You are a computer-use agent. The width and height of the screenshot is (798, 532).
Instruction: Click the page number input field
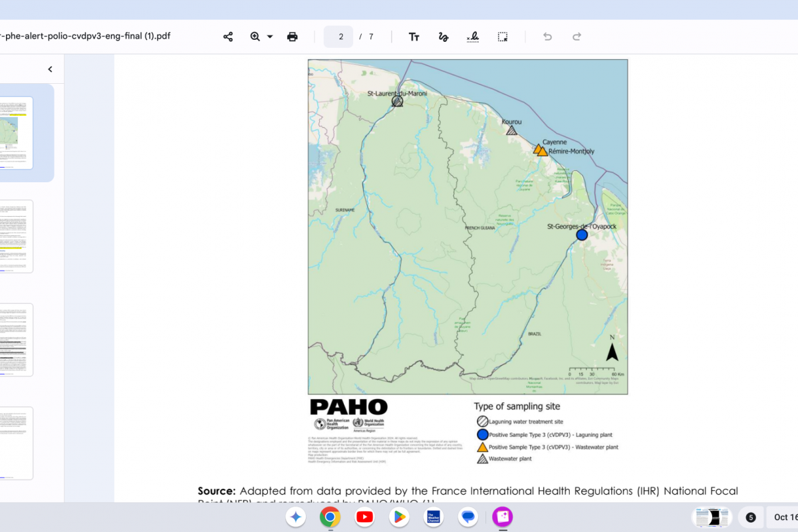click(339, 37)
